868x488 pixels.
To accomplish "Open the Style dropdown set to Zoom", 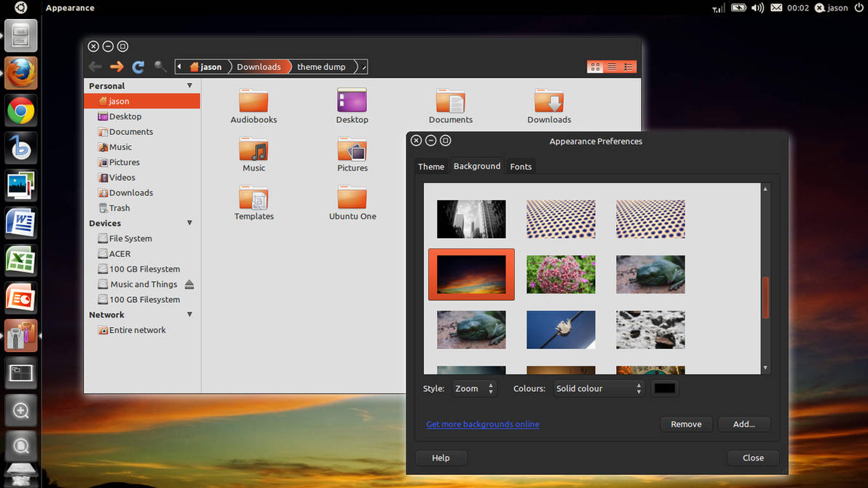I will 474,389.
